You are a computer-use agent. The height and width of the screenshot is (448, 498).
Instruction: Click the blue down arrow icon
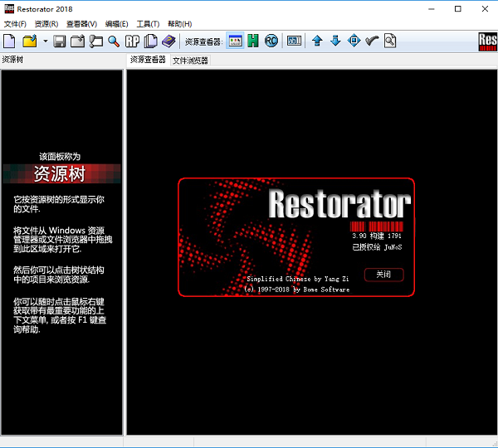(335, 41)
